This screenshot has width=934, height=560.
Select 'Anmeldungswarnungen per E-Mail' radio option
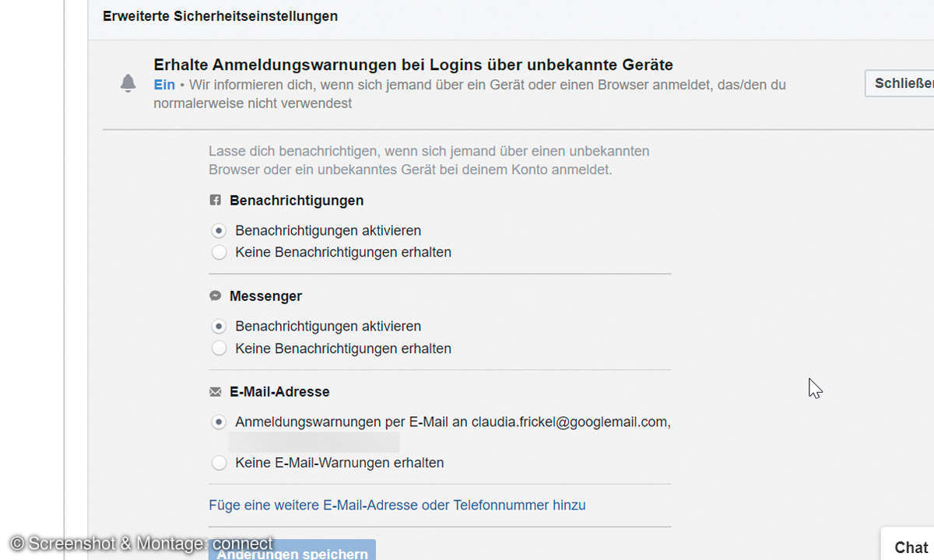(x=219, y=422)
